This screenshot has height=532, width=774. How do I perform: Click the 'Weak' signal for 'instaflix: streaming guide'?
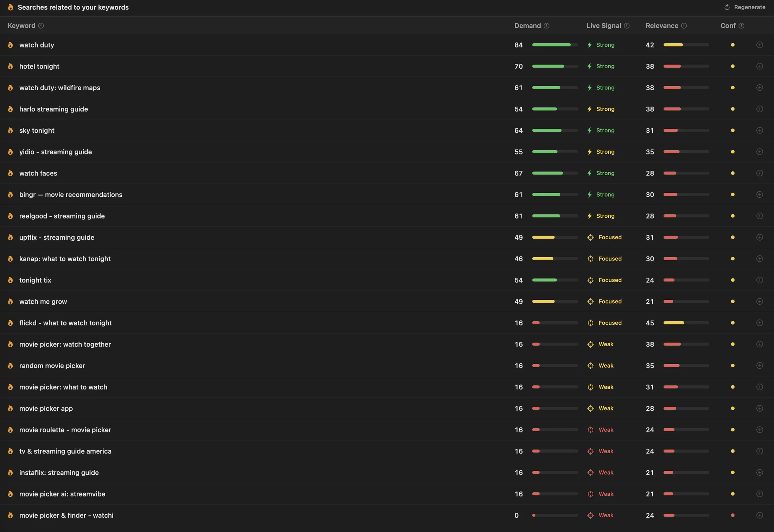pyautogui.click(x=600, y=473)
